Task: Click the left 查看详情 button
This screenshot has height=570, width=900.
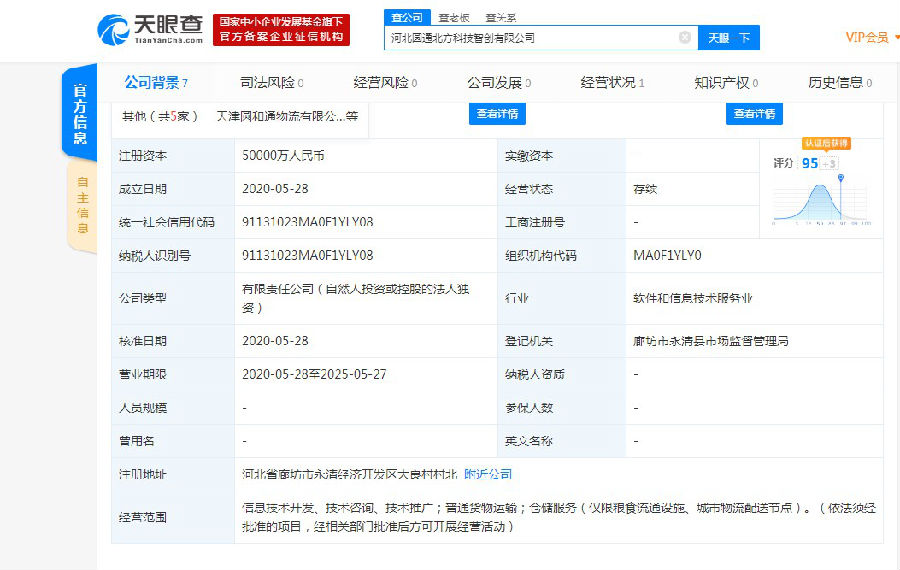Action: pyautogui.click(x=497, y=114)
